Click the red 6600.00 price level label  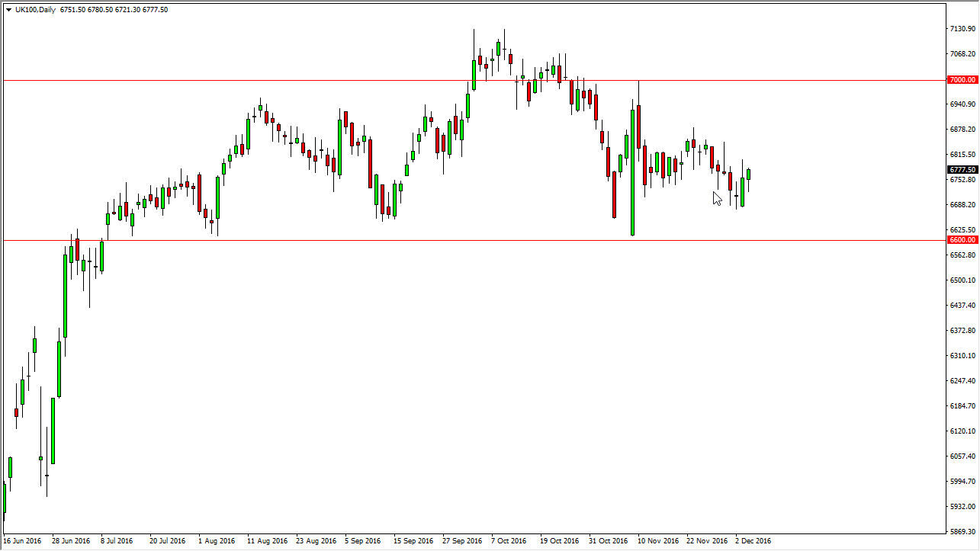[x=962, y=240]
